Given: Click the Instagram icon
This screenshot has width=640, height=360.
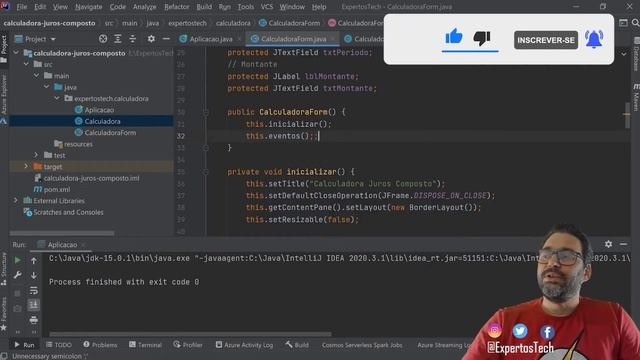Looking at the screenshot, I should pyautogui.click(x=494, y=331).
